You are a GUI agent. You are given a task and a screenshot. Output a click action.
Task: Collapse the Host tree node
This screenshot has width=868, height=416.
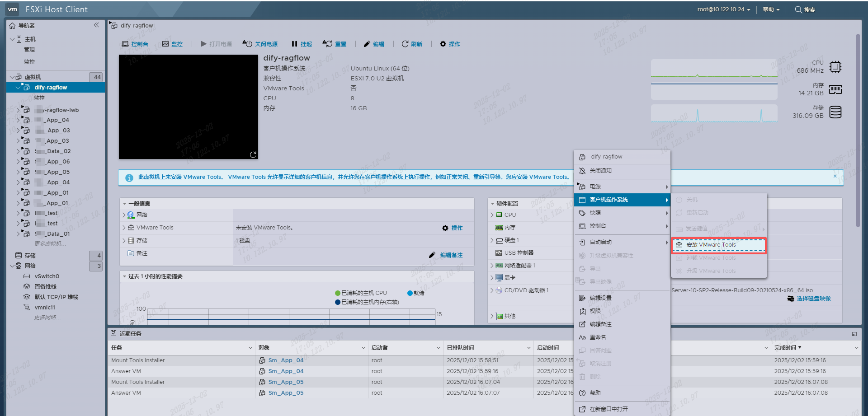point(12,39)
